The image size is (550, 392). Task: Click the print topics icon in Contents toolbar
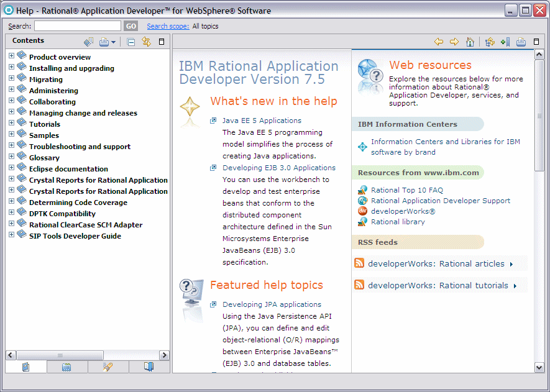pos(104,42)
